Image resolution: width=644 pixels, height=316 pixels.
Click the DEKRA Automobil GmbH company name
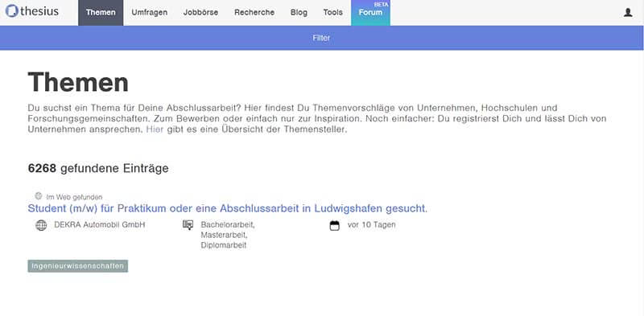coord(99,225)
